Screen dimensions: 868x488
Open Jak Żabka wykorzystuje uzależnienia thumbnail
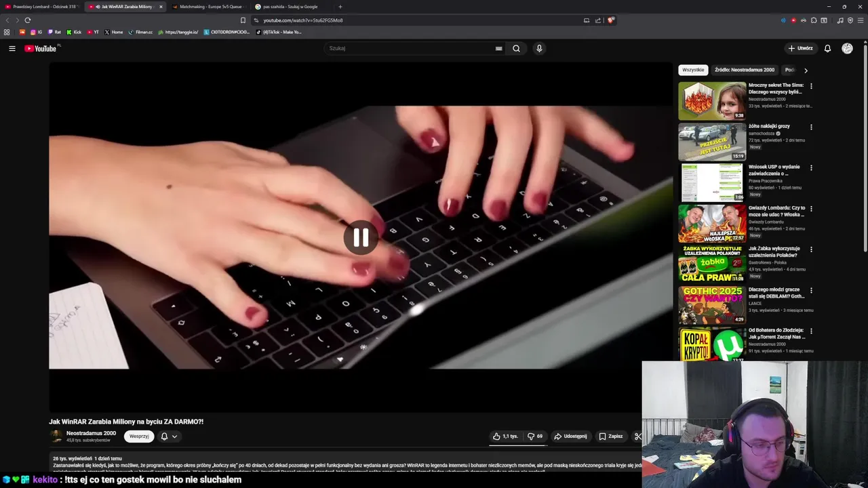[x=712, y=264]
